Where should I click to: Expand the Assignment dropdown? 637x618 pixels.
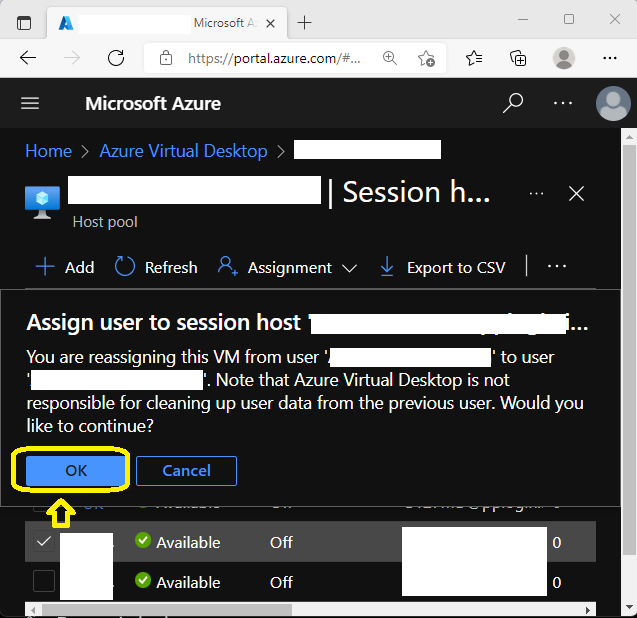pyautogui.click(x=287, y=267)
